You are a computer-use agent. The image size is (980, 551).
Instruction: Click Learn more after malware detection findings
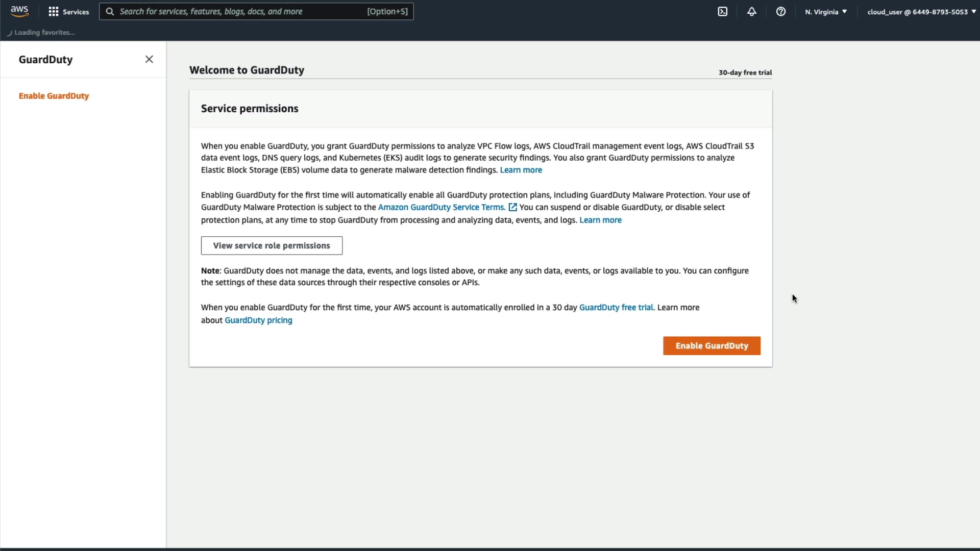click(x=521, y=170)
